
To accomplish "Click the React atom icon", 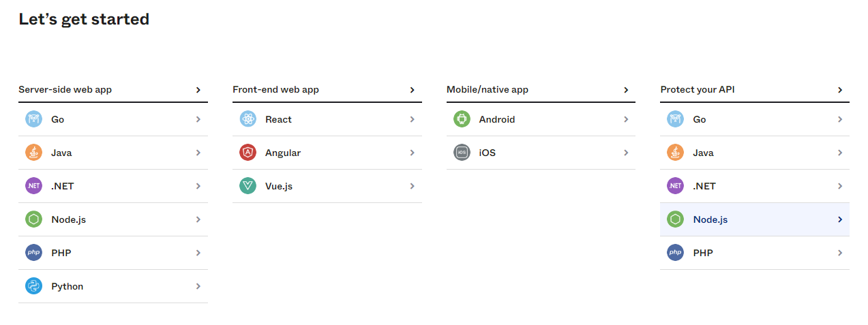I will click(248, 119).
